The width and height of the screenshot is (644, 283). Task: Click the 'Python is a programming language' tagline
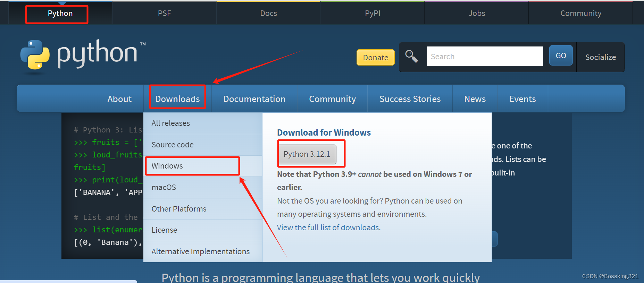(x=321, y=277)
